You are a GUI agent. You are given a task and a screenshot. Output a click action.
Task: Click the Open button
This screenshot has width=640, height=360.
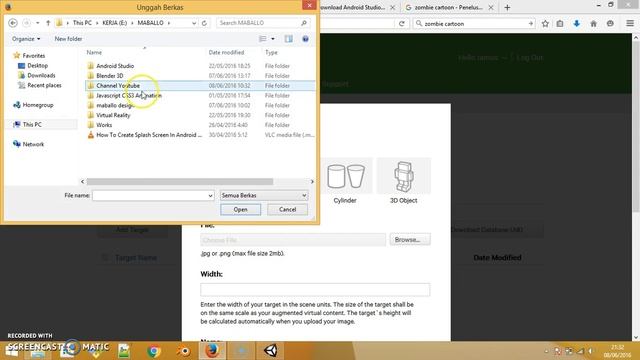click(x=240, y=209)
